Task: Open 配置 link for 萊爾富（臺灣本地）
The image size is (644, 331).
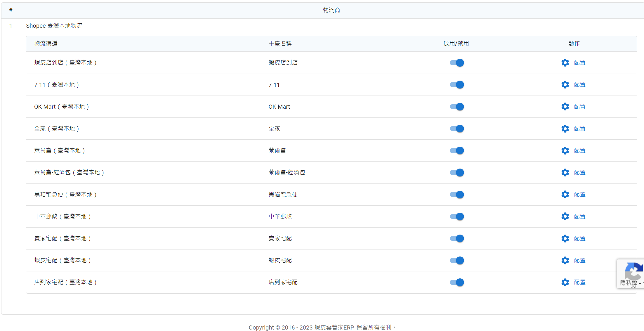Action: [x=580, y=150]
